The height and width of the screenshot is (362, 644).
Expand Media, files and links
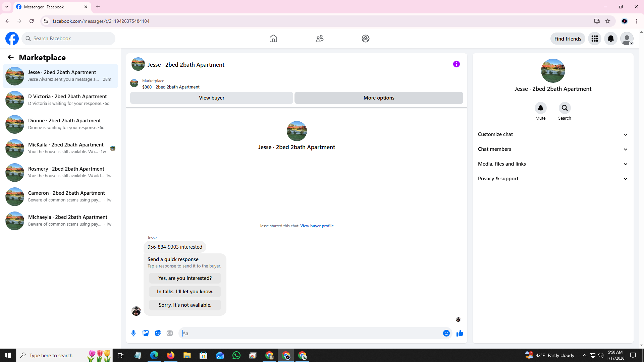click(553, 164)
